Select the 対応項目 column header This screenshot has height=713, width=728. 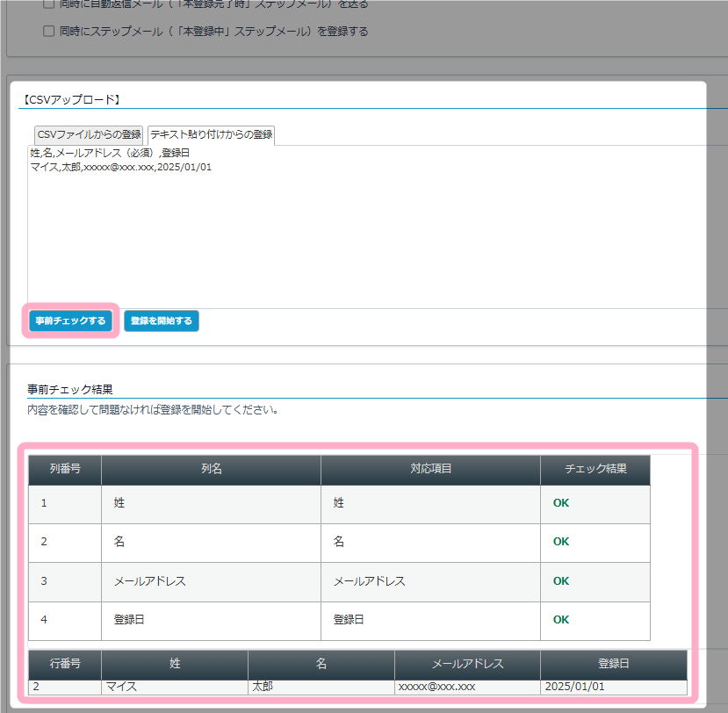pos(430,469)
